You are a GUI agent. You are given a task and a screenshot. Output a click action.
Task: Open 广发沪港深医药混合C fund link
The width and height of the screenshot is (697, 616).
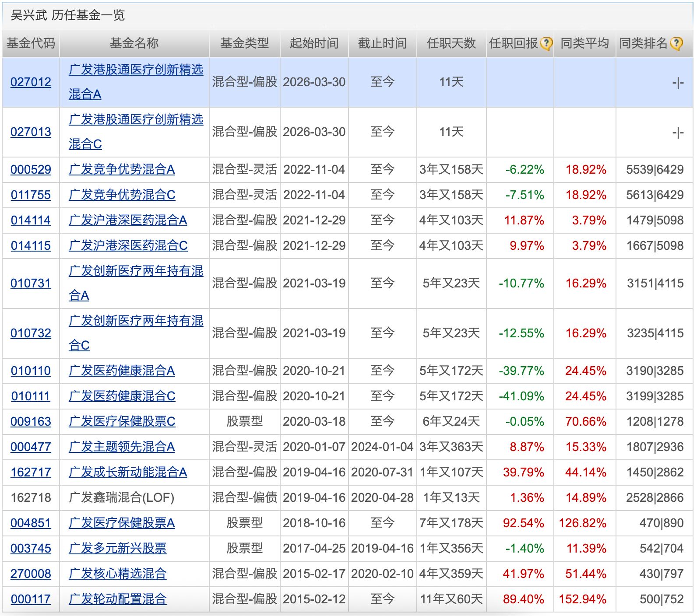[x=128, y=246]
